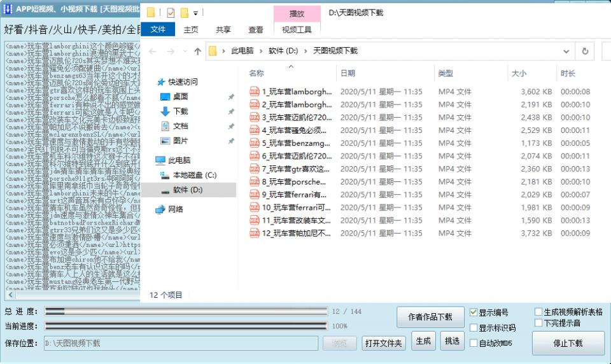Tick the 自动改MD5 checkbox
The width and height of the screenshot is (611, 364).
click(474, 343)
